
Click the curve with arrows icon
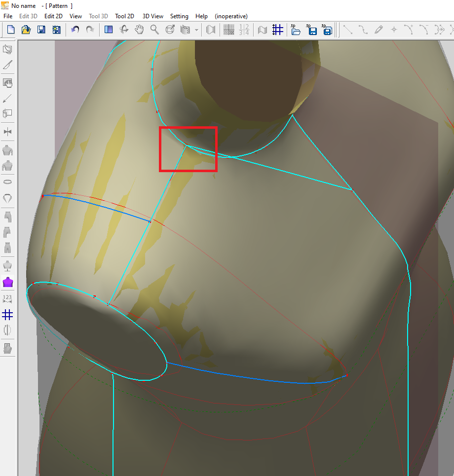(x=439, y=30)
